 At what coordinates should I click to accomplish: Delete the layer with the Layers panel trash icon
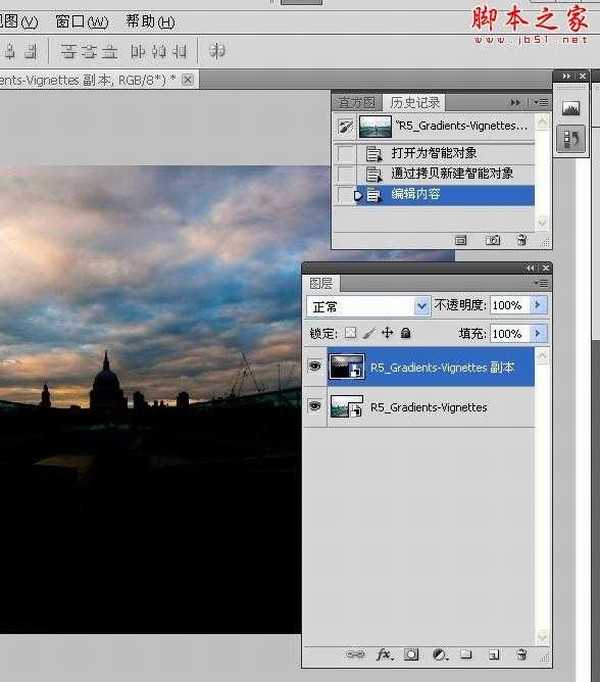tap(521, 655)
